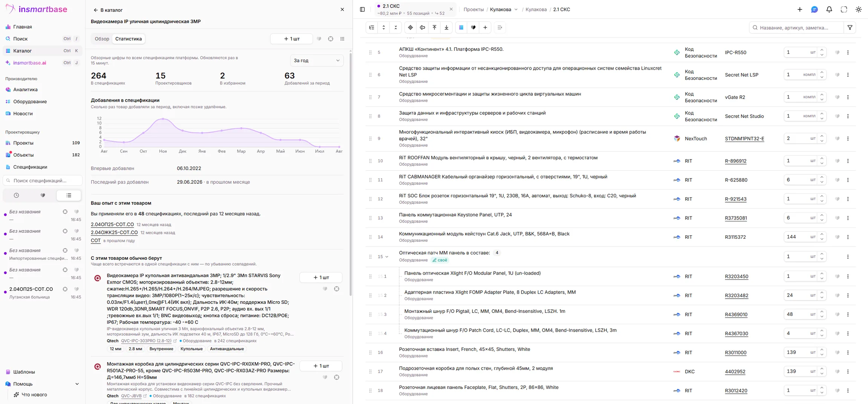Show specifications list view icon in sidebar
This screenshot has width=868, height=404.
click(x=69, y=195)
